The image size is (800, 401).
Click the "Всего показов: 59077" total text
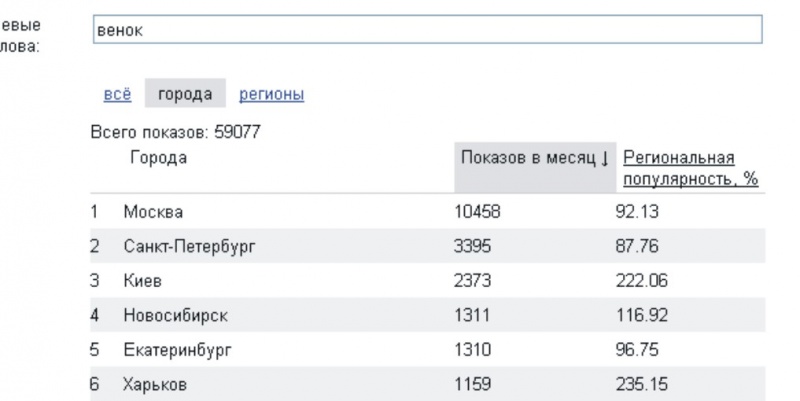[x=175, y=133]
